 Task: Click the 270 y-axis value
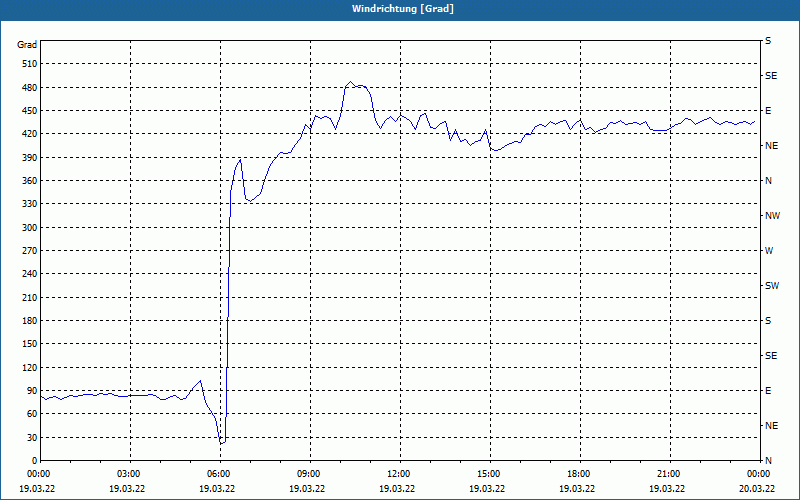coord(30,251)
